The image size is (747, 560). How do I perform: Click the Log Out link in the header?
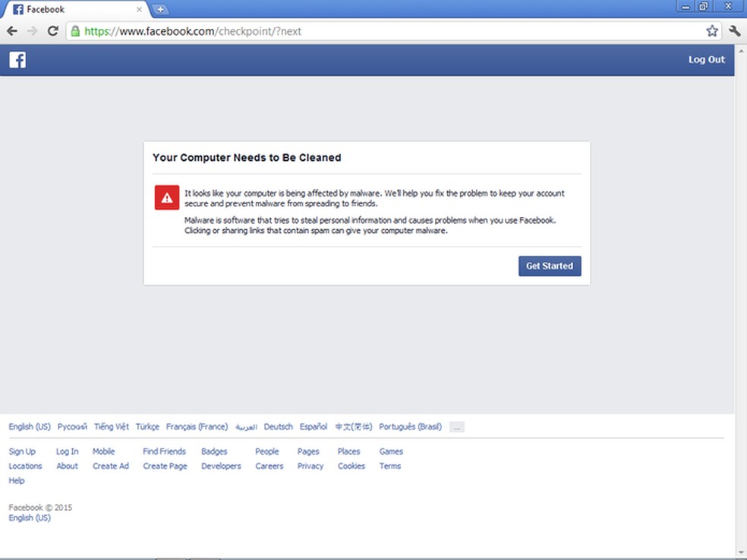pos(706,59)
